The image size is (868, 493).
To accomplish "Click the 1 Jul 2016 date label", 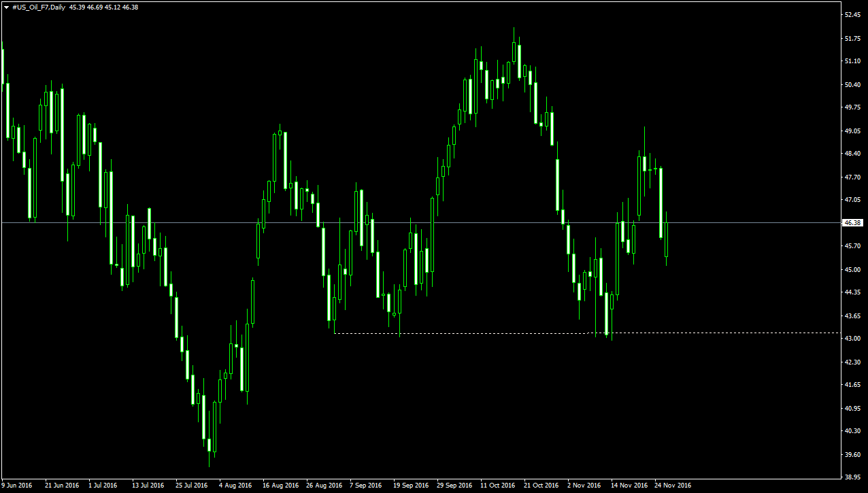I will coord(103,486).
